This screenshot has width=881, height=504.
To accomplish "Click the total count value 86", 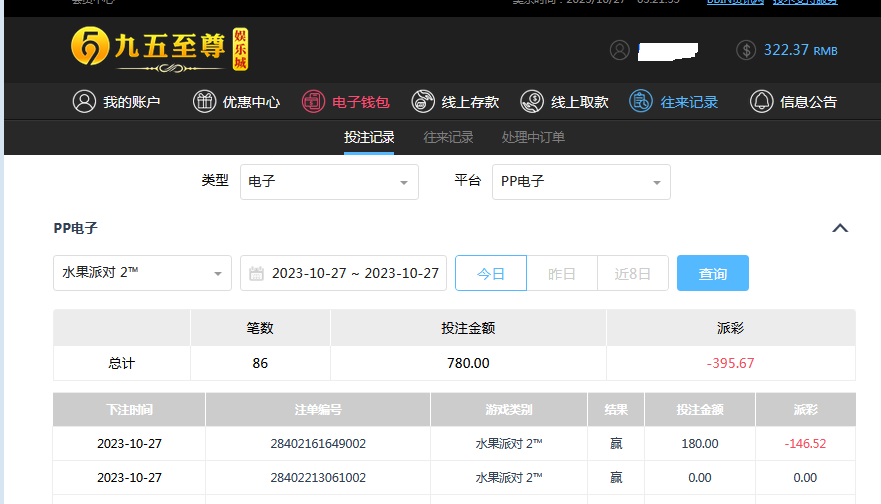I will (x=260, y=363).
